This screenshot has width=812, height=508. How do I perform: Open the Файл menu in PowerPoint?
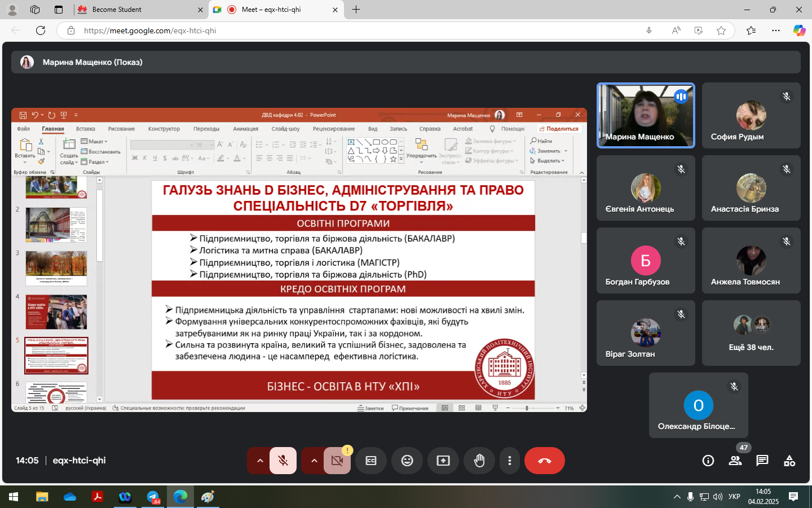23,129
